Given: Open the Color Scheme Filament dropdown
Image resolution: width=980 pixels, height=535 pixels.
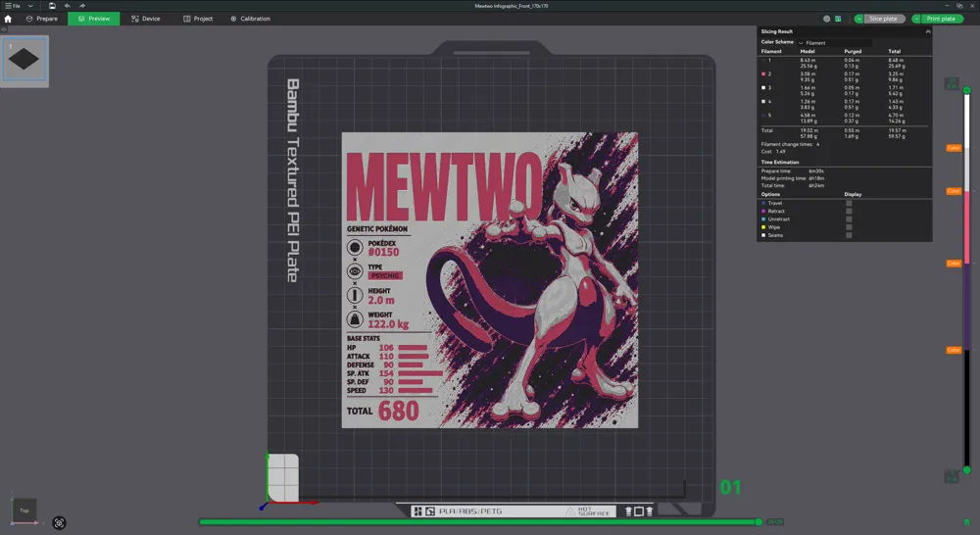Looking at the screenshot, I should point(834,42).
